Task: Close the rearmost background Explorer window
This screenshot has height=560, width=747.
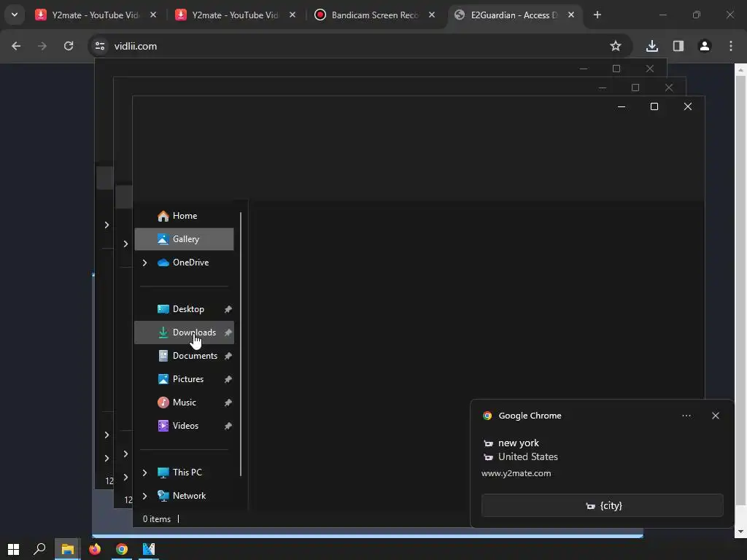Action: (650, 69)
